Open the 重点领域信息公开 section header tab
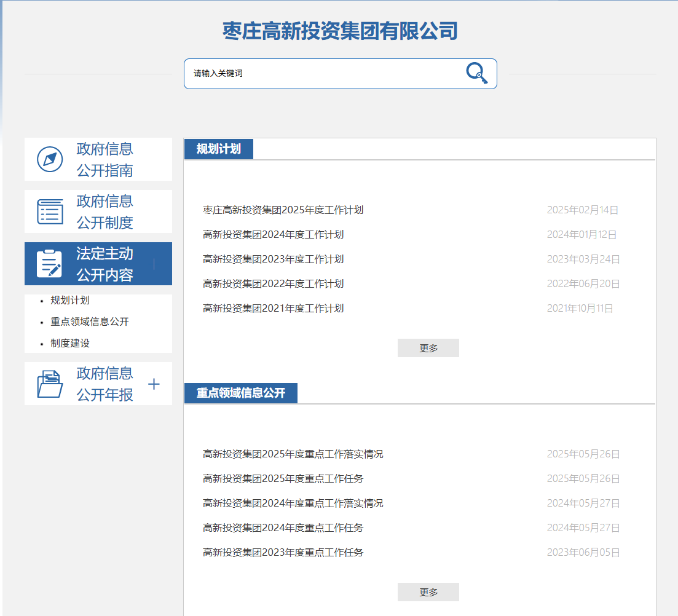The image size is (678, 616). tap(240, 393)
